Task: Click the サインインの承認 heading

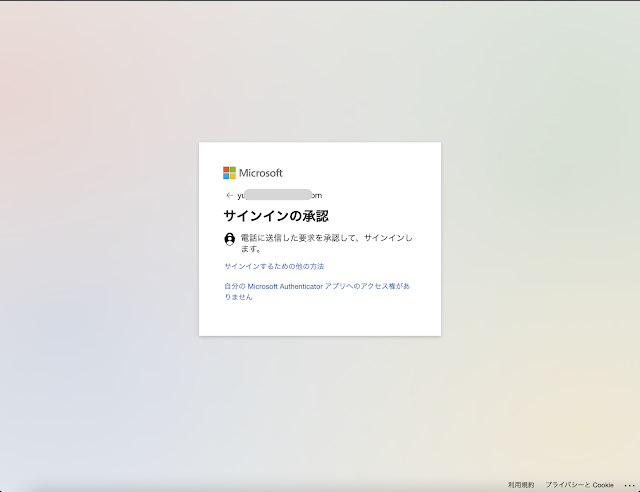Action: [x=276, y=216]
